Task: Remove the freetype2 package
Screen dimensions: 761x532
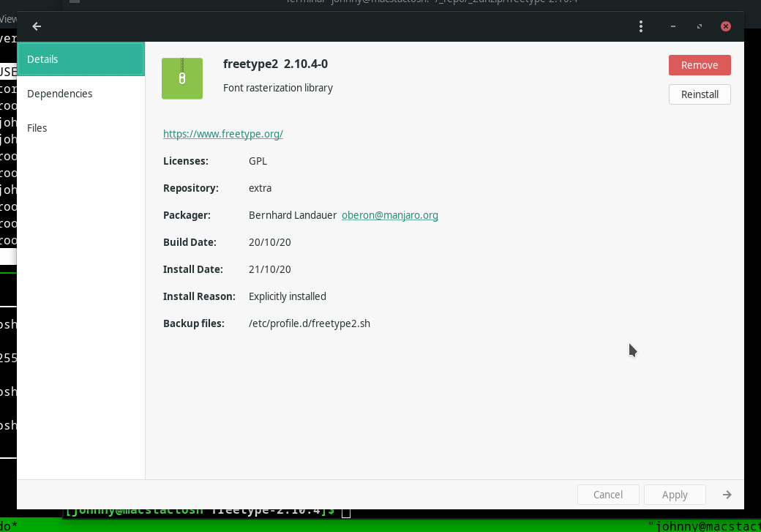Action: (x=700, y=65)
